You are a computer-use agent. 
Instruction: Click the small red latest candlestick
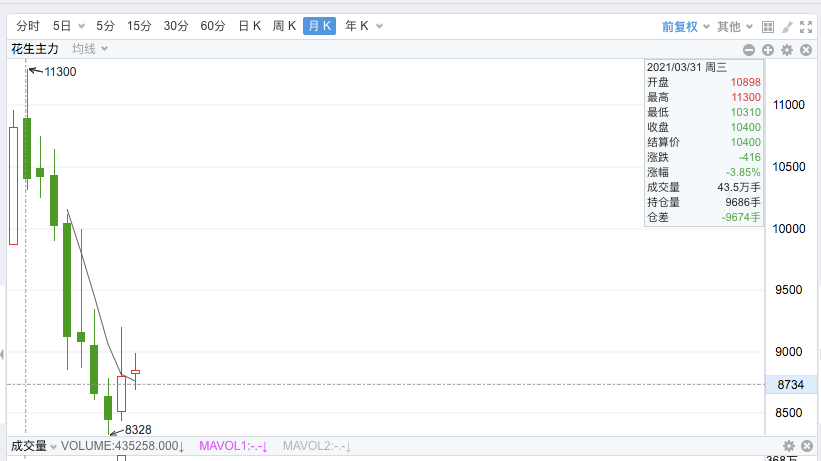[135, 372]
